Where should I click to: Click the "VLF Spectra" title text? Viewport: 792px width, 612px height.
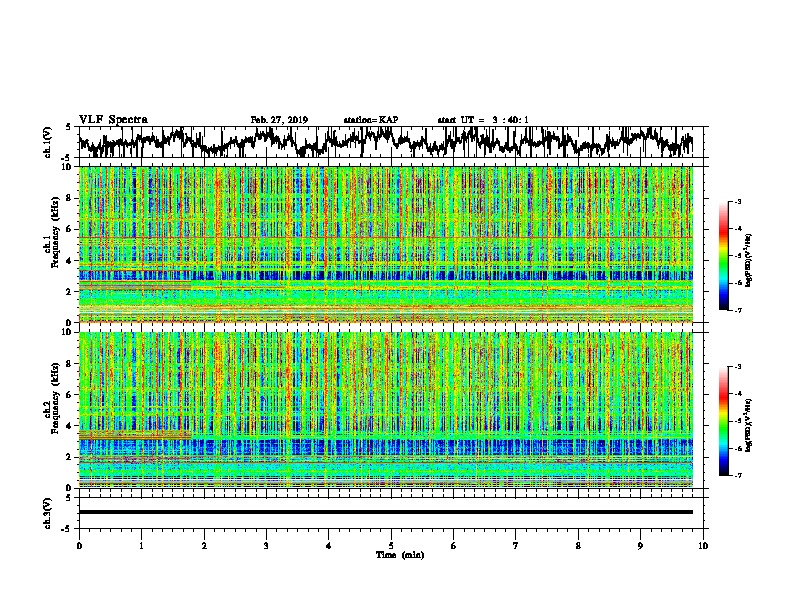tap(113, 120)
